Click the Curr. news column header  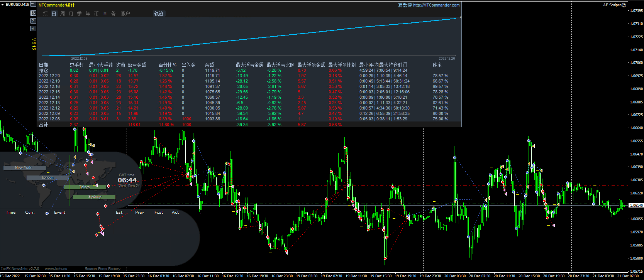point(30,213)
